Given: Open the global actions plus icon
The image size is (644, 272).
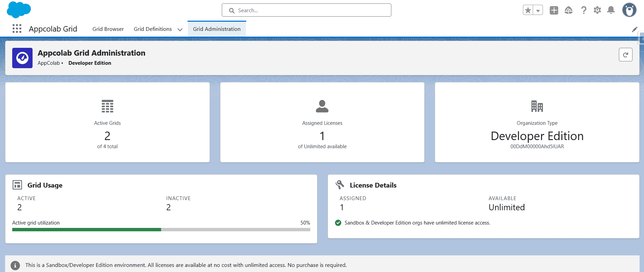Looking at the screenshot, I should point(554,11).
